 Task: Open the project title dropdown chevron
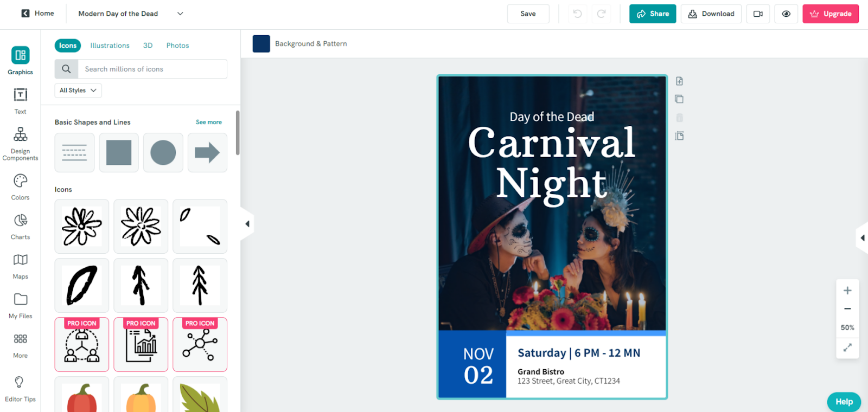[x=180, y=14]
